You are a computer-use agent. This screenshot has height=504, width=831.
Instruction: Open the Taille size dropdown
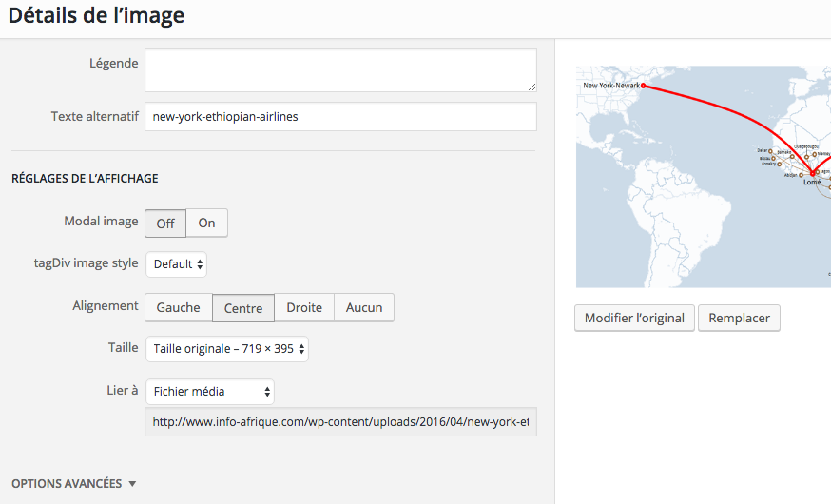coord(227,349)
